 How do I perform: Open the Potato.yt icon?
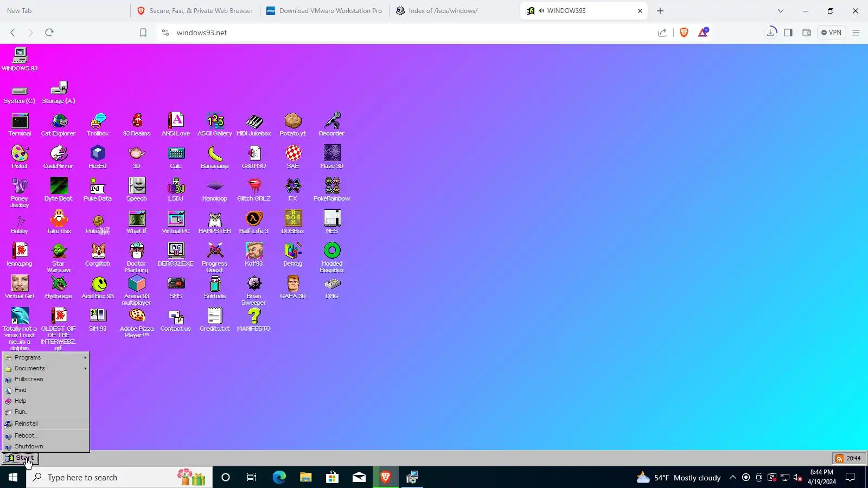293,125
